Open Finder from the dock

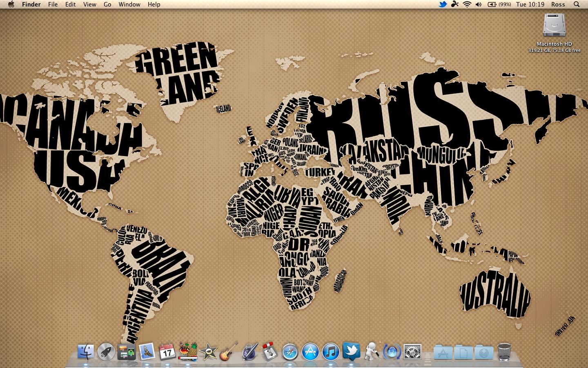tap(86, 352)
